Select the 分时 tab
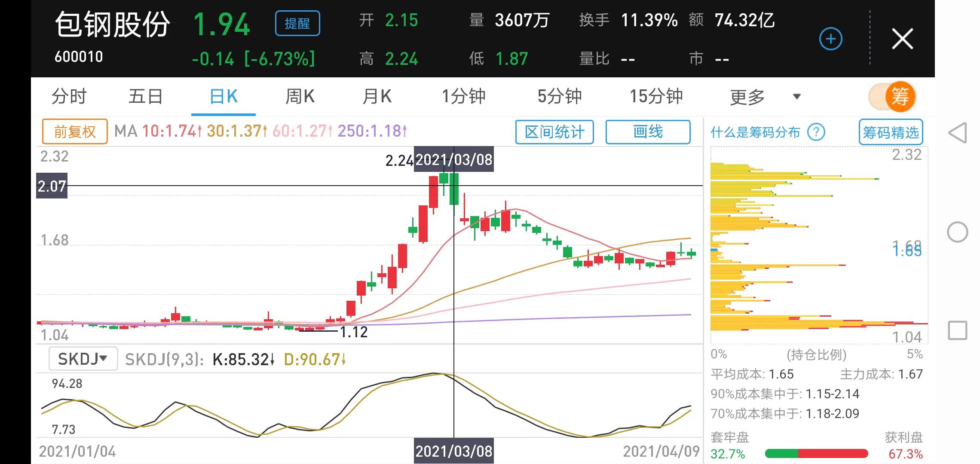980x464 pixels. tap(69, 97)
